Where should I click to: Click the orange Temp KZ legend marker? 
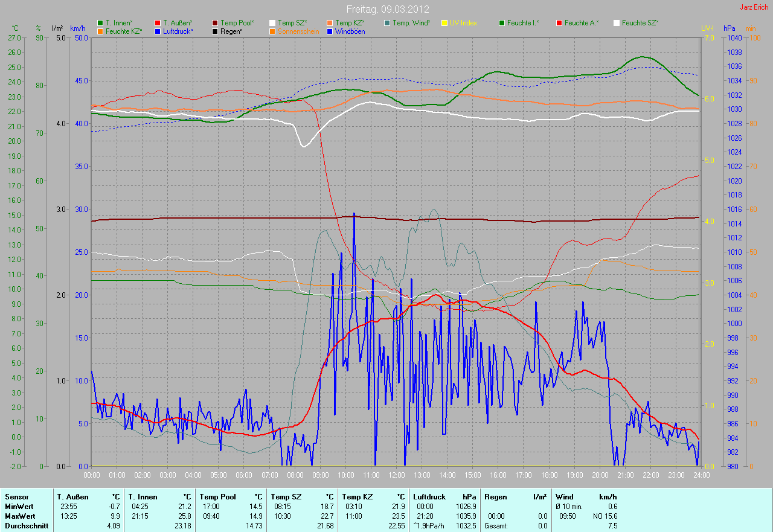[330, 23]
